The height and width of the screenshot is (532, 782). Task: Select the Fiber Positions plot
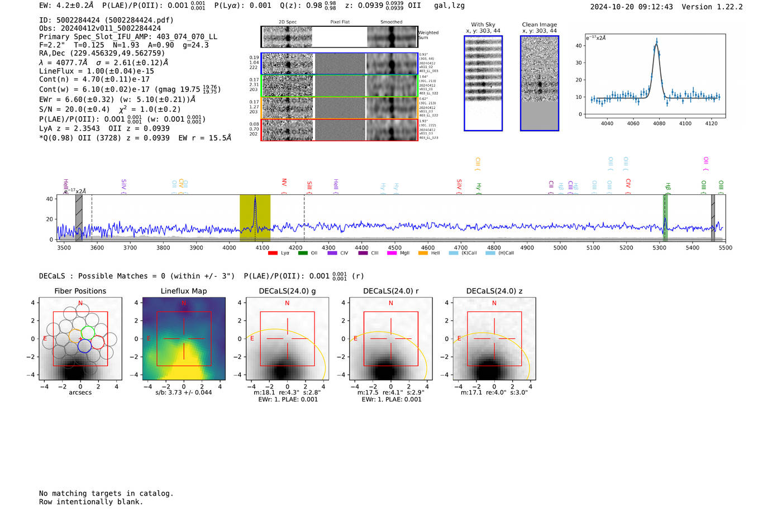tap(80, 339)
